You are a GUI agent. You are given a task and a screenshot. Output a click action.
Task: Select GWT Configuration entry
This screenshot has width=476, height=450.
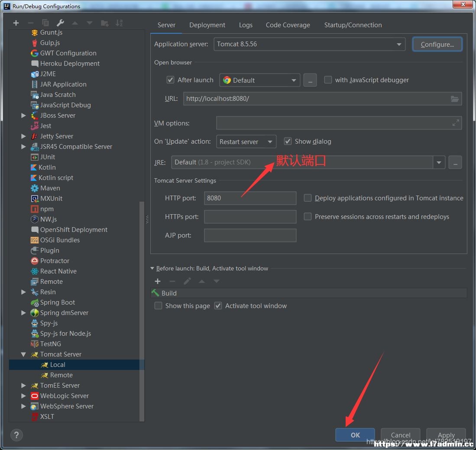[x=68, y=53]
